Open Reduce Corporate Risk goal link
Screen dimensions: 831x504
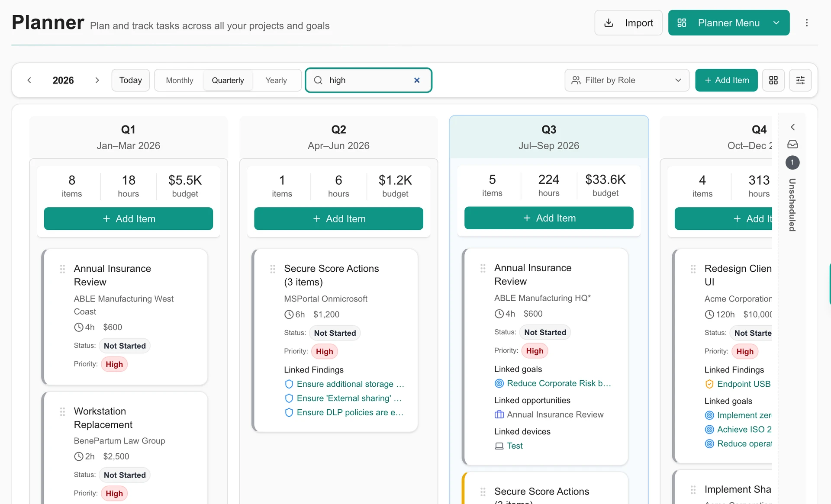tap(559, 383)
